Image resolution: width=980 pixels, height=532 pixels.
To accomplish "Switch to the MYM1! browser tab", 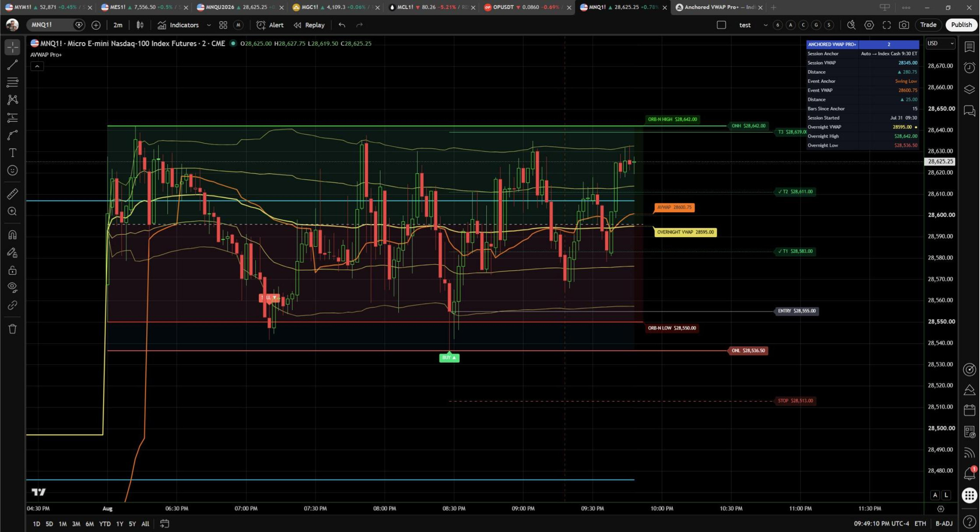I will tap(48, 7).
